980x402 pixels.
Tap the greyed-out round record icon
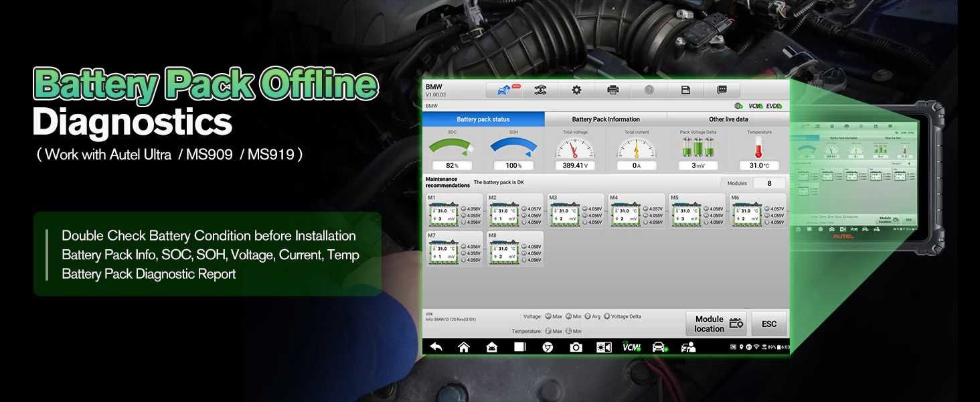[649, 90]
